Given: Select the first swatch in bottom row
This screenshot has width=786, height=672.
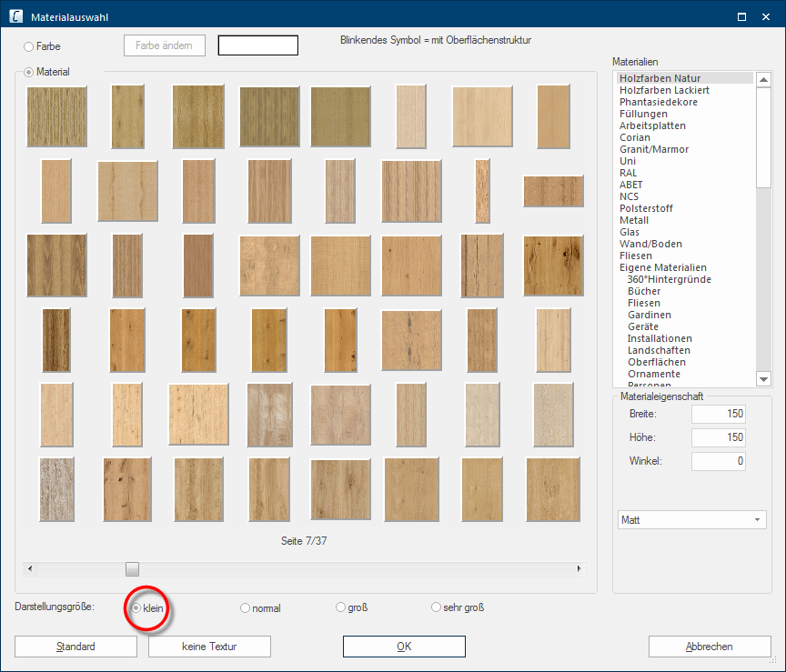Looking at the screenshot, I should click(57, 488).
